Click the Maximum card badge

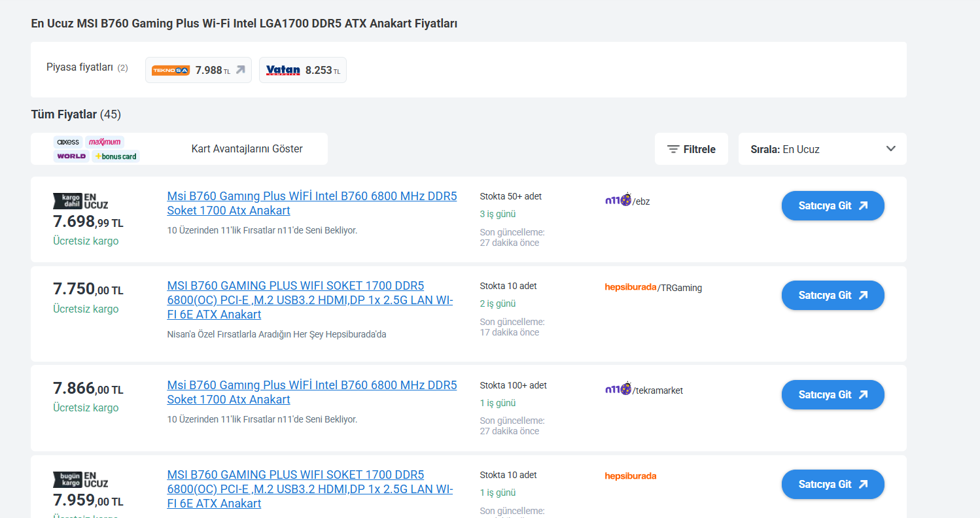pyautogui.click(x=105, y=142)
